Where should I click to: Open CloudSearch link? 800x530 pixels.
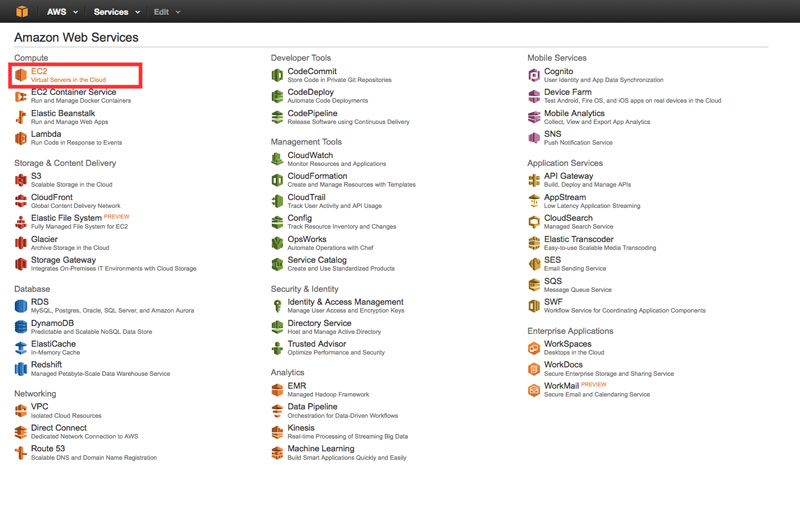click(x=568, y=218)
